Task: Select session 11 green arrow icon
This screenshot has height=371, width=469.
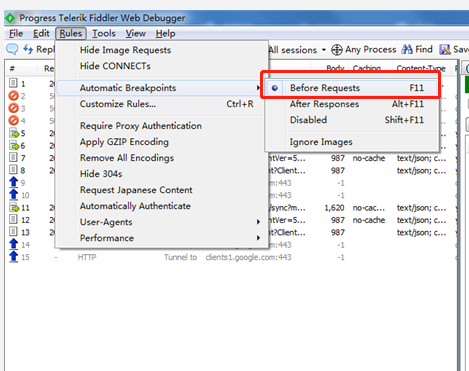Action: click(x=14, y=207)
